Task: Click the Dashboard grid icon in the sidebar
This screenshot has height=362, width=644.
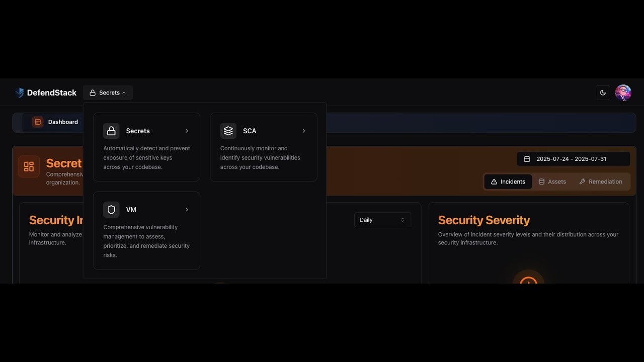Action: [x=38, y=122]
